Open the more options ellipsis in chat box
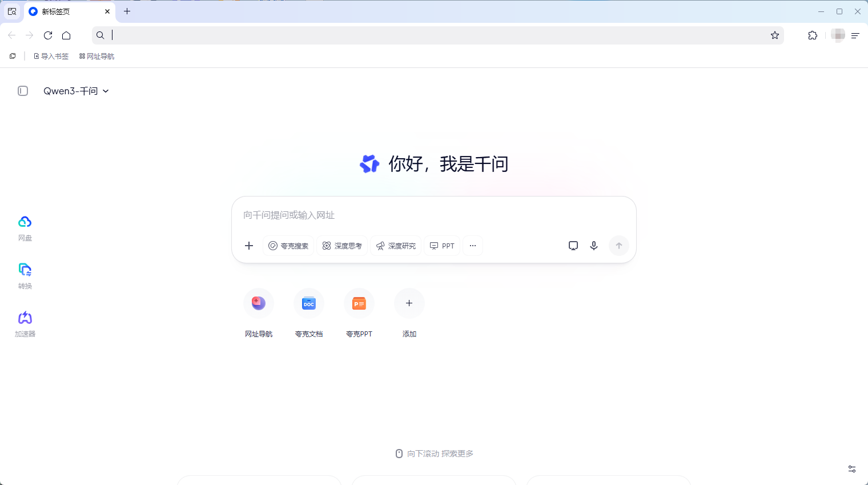This screenshot has height=485, width=868. [473, 246]
